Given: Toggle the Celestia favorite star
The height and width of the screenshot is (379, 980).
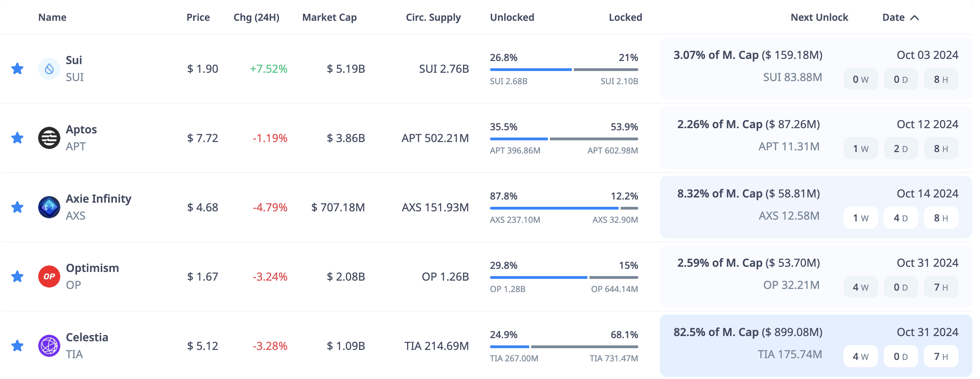Looking at the screenshot, I should (x=17, y=345).
